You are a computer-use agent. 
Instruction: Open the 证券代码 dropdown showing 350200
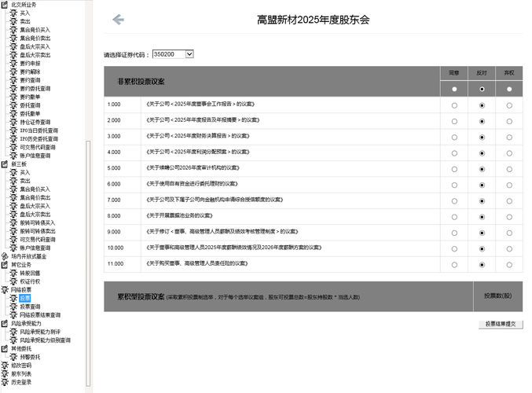[173, 54]
